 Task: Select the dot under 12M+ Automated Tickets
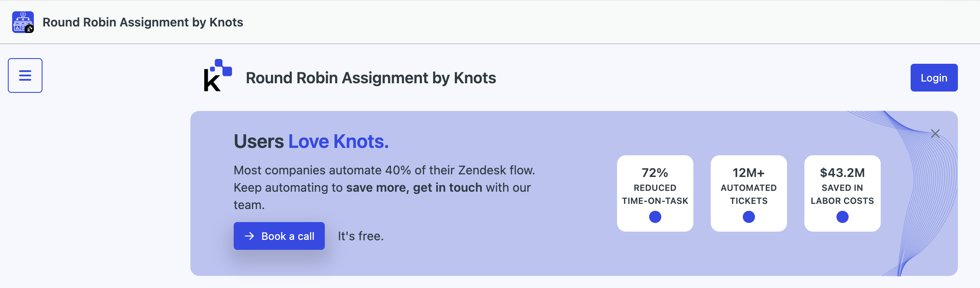pos(749,217)
